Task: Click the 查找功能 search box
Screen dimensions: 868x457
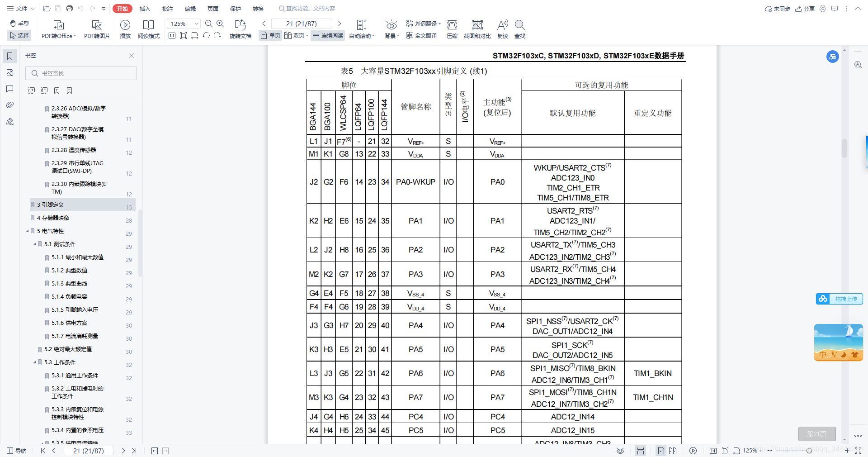Action: coord(307,9)
